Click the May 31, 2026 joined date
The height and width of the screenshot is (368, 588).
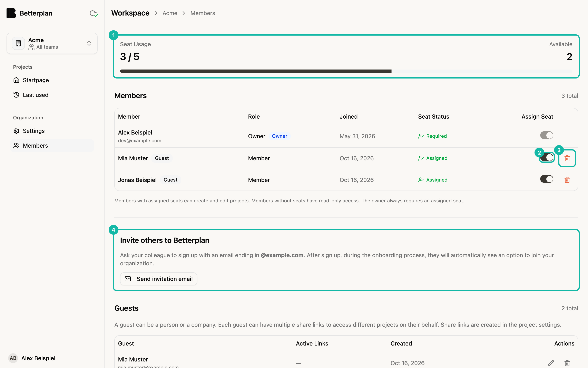click(357, 136)
